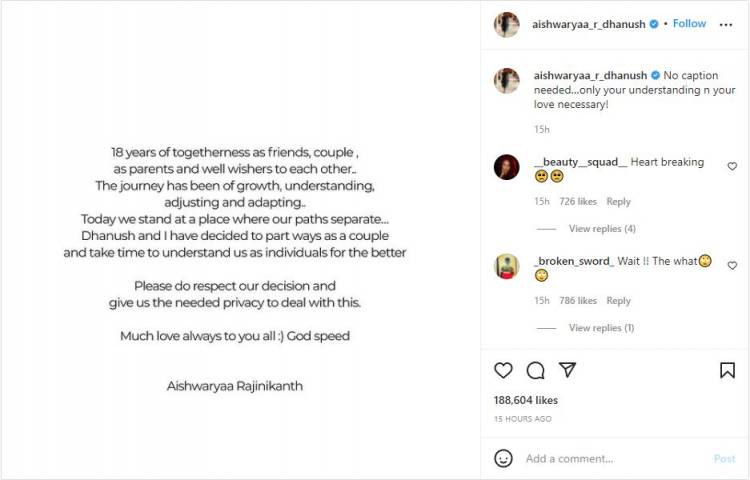750x480 pixels.
Task: Expand View replies (1)
Action: click(601, 328)
